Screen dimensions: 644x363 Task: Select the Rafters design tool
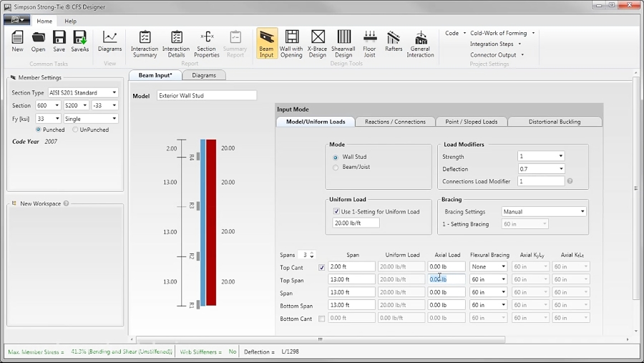click(x=394, y=43)
